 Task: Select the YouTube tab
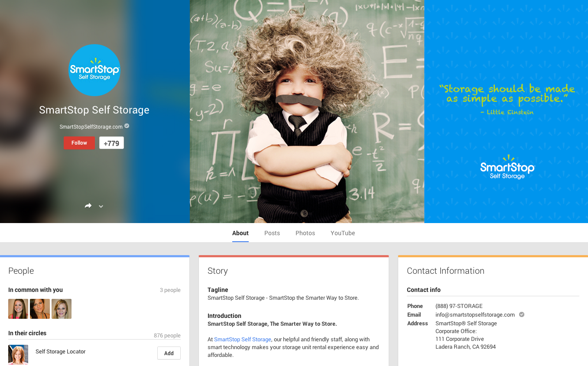tap(343, 233)
